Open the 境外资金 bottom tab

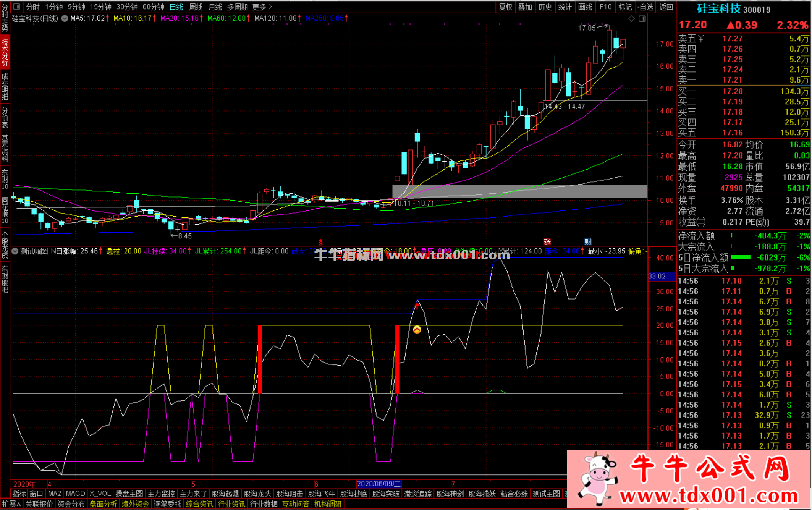coord(135,504)
